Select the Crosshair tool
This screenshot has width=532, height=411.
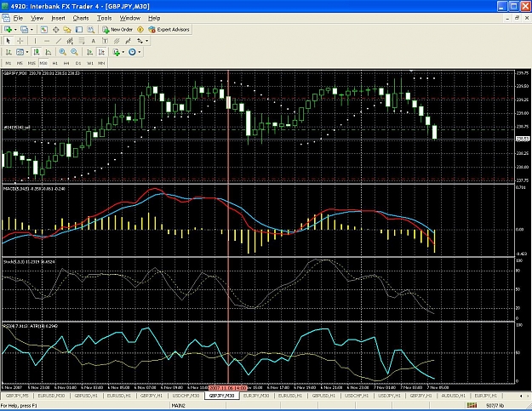[20, 41]
